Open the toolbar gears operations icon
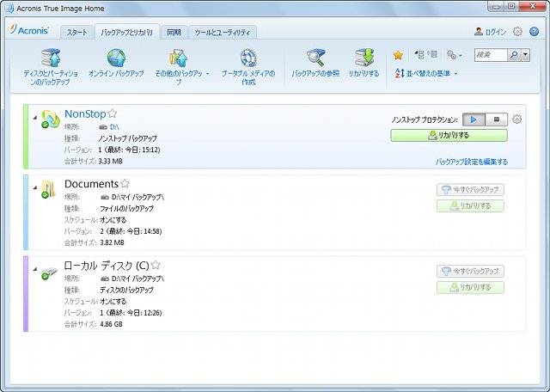 click(x=451, y=55)
